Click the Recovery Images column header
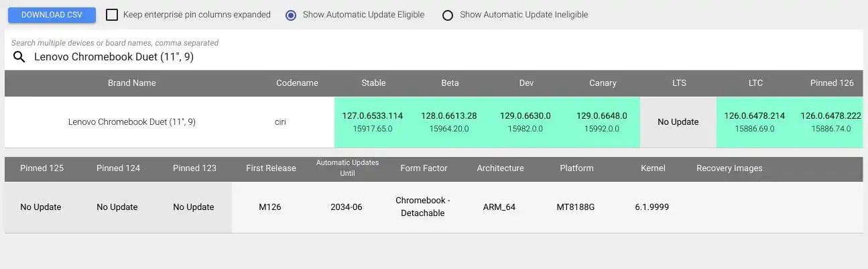This screenshot has height=269, width=868. (729, 168)
